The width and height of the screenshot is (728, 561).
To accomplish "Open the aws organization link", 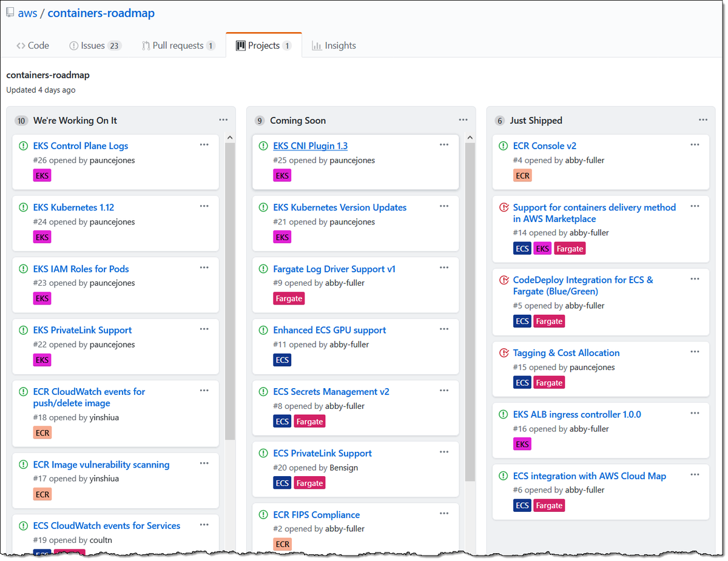I will coord(27,13).
